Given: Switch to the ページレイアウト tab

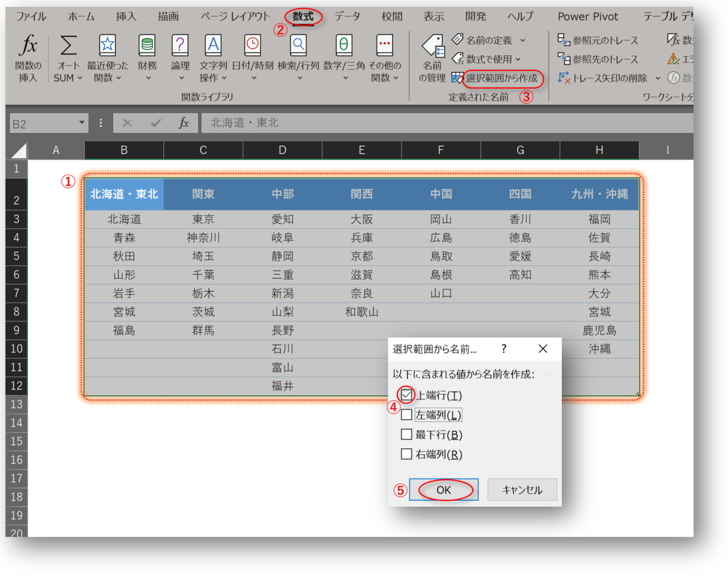Looking at the screenshot, I should coord(235,16).
